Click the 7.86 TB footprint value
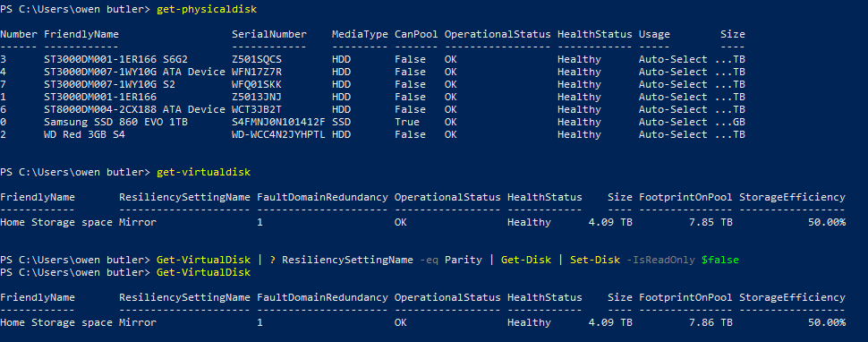 tap(711, 322)
